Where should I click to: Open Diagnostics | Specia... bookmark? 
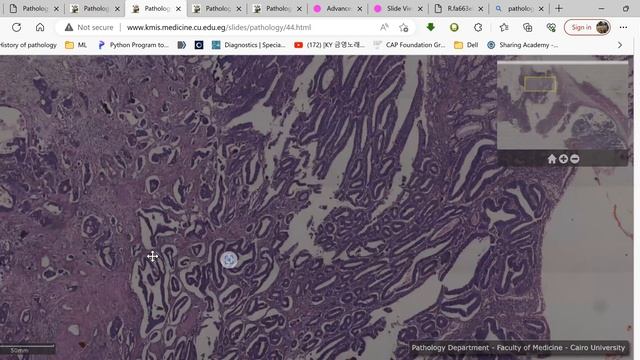[x=249, y=45]
